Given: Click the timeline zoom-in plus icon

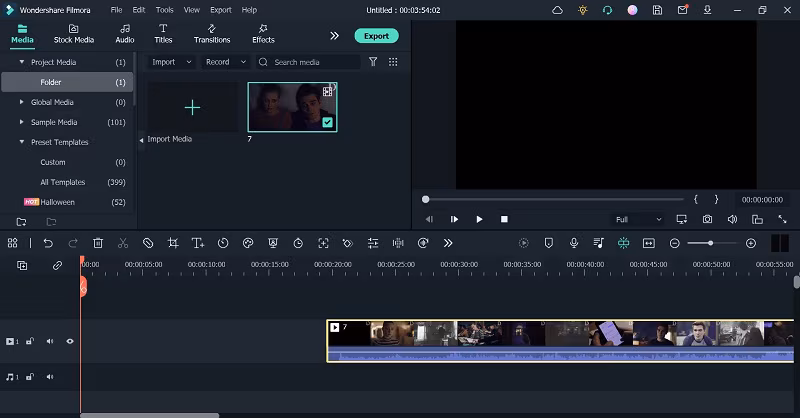Looking at the screenshot, I should (x=751, y=243).
